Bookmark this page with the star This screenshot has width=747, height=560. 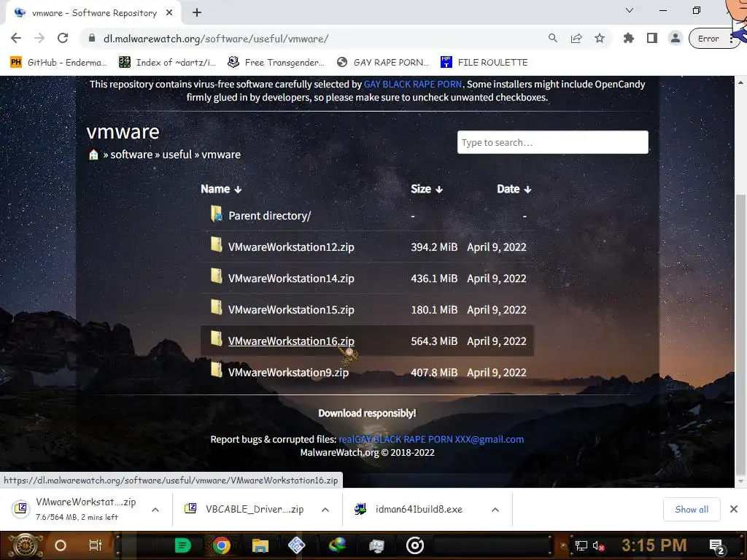pyautogui.click(x=600, y=39)
